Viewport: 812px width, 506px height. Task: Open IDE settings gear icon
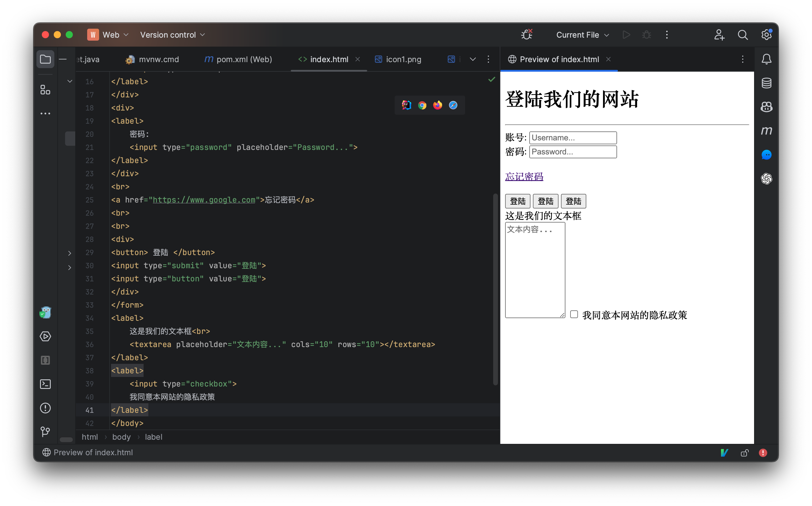tap(766, 34)
